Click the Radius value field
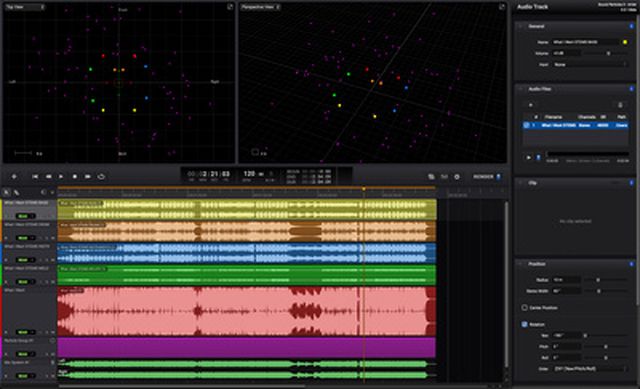640x389 pixels. 566,280
